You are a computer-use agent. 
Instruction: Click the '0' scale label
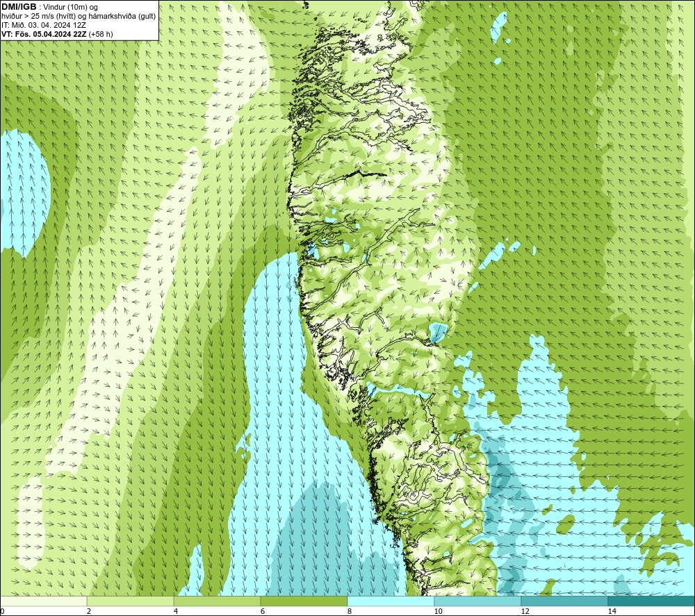tap(2, 611)
